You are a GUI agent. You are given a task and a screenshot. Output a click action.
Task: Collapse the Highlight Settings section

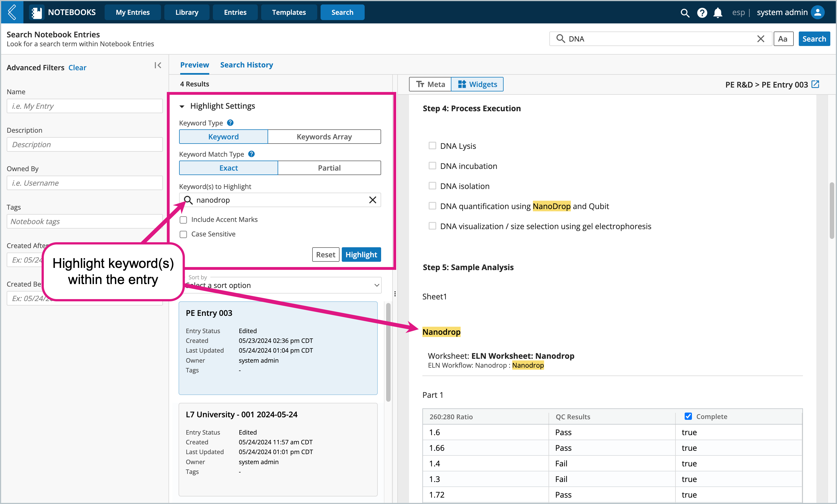point(182,106)
